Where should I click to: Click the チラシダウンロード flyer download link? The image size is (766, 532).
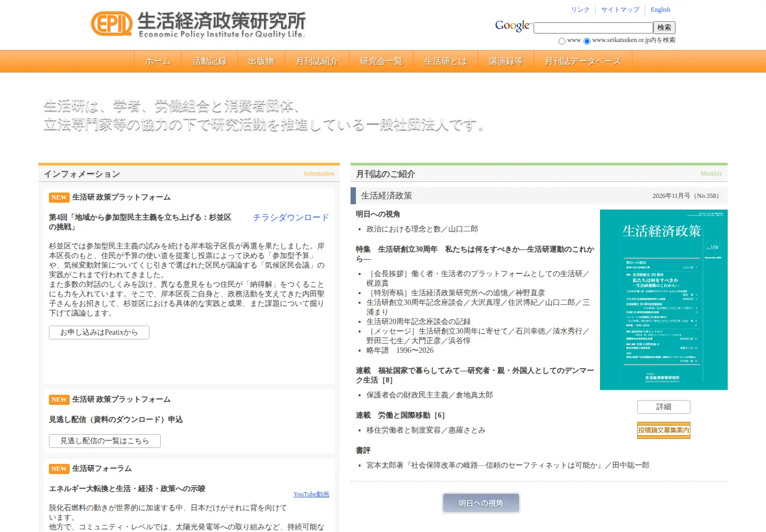(291, 218)
